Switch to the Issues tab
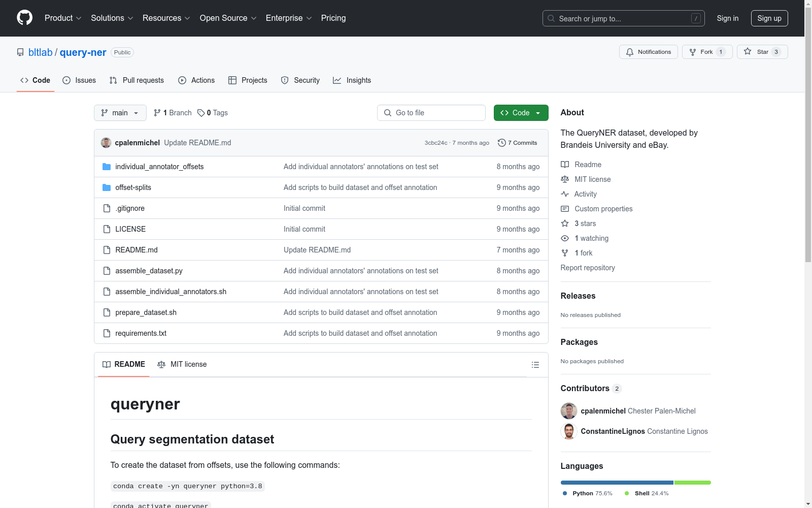The width and height of the screenshot is (812, 508). click(x=79, y=80)
